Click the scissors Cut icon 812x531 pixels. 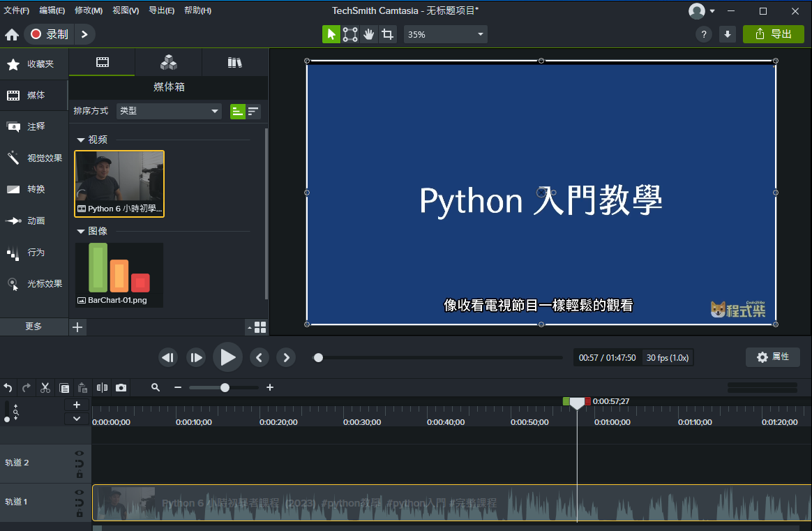(x=45, y=388)
